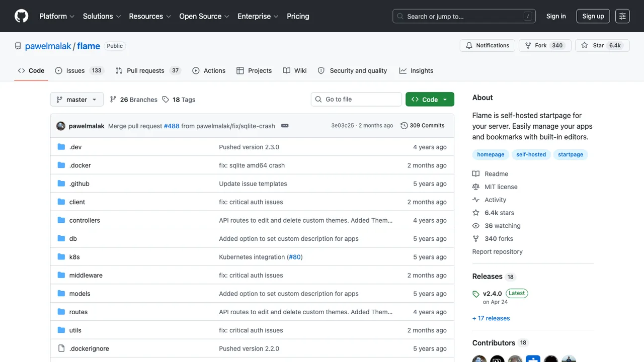Click the Sign up button

pyautogui.click(x=593, y=16)
